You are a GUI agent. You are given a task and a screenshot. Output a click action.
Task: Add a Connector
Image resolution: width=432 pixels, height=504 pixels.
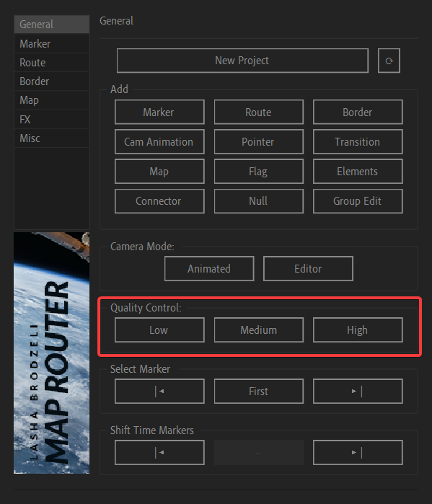click(x=159, y=201)
